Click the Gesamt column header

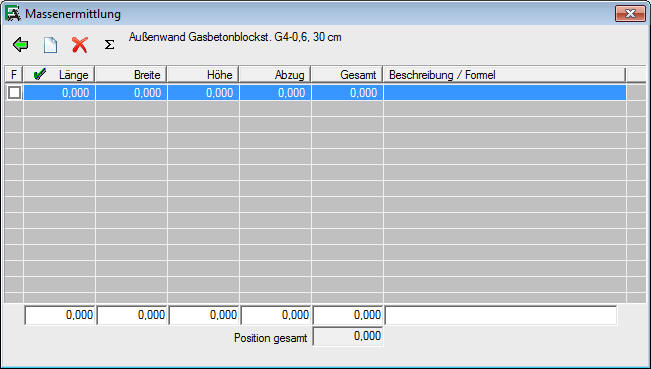tap(347, 75)
